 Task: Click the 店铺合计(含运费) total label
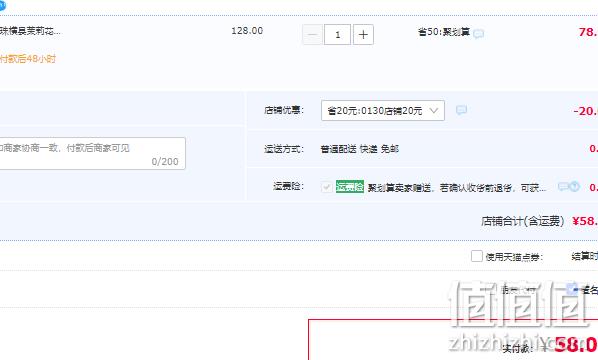pyautogui.click(x=522, y=221)
